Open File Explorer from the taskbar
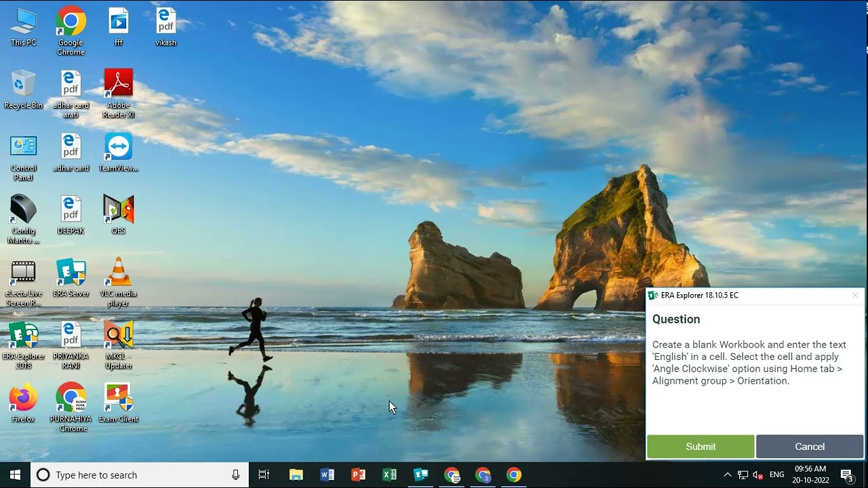This screenshot has width=868, height=488. (296, 474)
